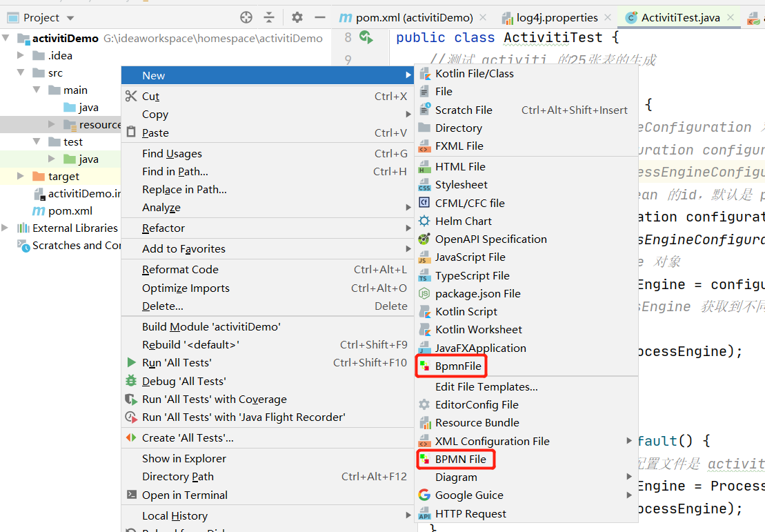This screenshot has width=765, height=532.
Task: Click the Helm Chart icon
Action: pos(425,221)
